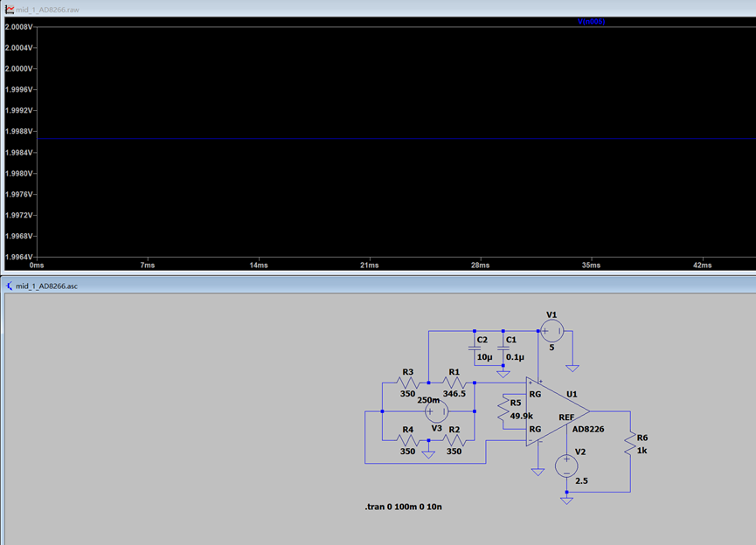Select the mid_1_AD8266.asc window title
This screenshot has width=756, height=545.
coord(46,286)
